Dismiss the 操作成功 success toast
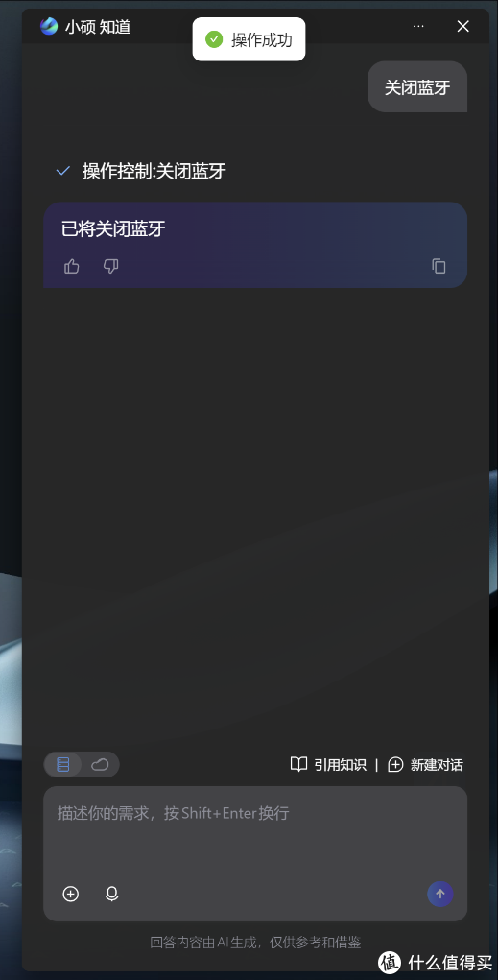Viewport: 498px width, 980px height. 249,39
